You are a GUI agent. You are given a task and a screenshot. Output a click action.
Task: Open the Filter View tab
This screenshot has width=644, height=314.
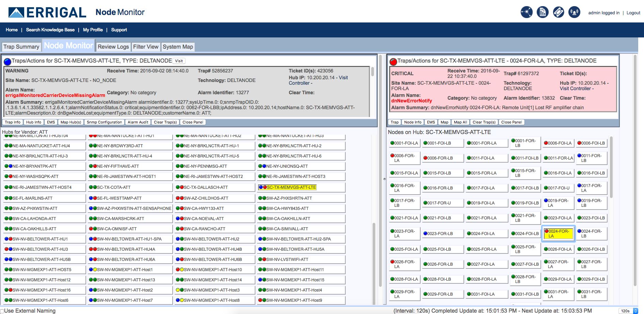click(x=146, y=47)
